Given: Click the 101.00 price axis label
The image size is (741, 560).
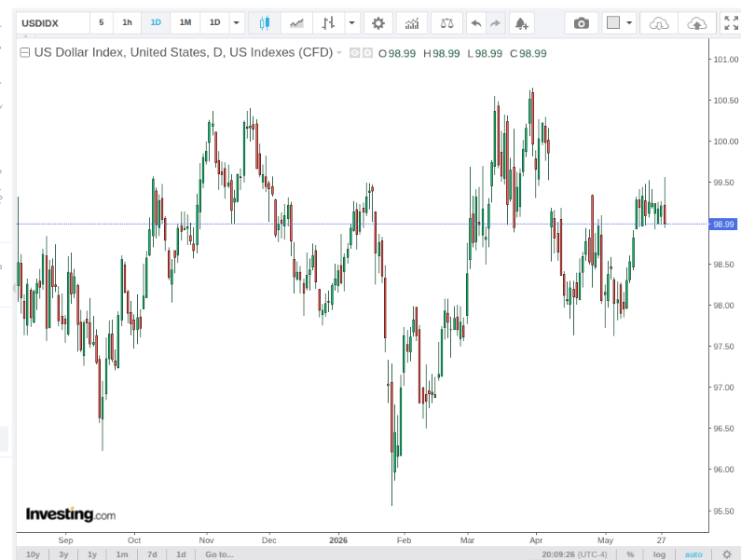Looking at the screenshot, I should click(x=726, y=60).
